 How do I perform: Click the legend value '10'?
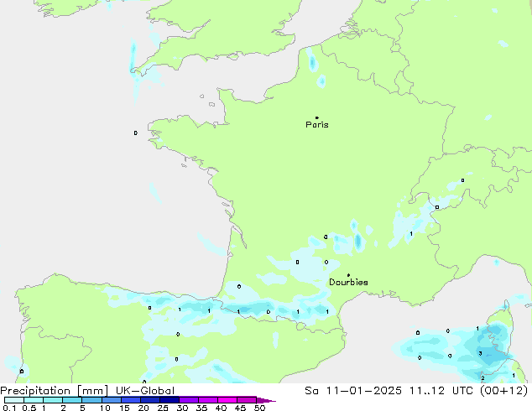click(105, 408)
